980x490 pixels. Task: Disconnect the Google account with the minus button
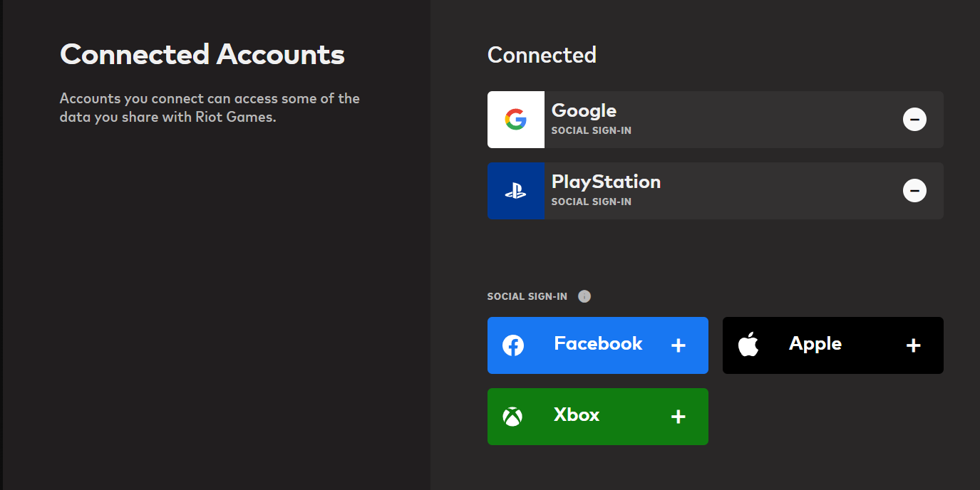[914, 119]
